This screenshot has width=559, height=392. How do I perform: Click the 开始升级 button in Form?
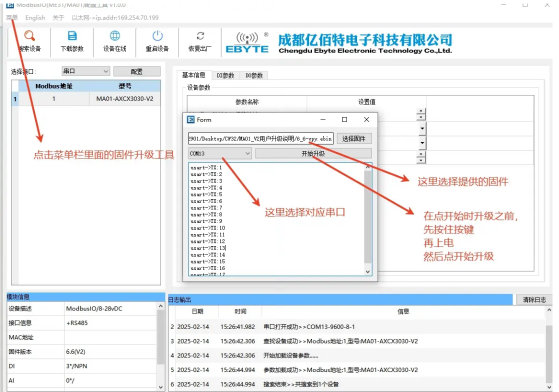313,154
